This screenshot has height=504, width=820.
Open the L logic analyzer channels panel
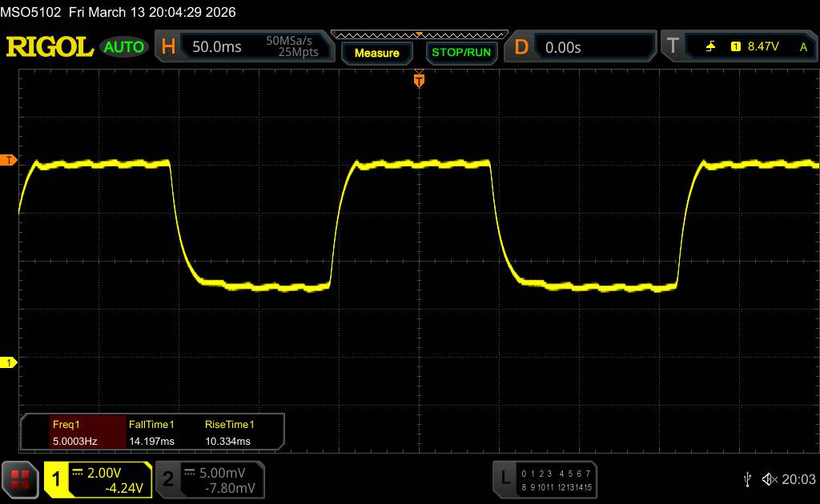point(504,478)
